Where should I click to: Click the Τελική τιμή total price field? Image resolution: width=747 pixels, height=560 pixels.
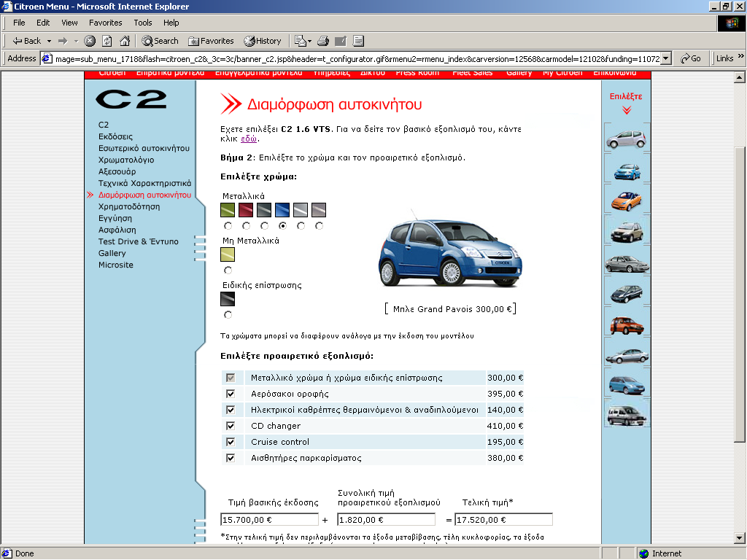[x=503, y=519]
